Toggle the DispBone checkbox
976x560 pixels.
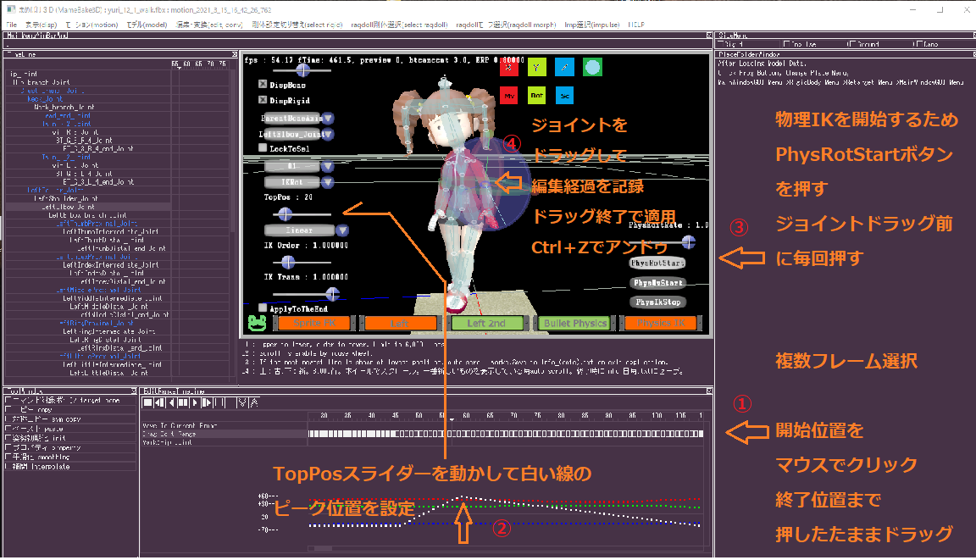click(x=263, y=86)
